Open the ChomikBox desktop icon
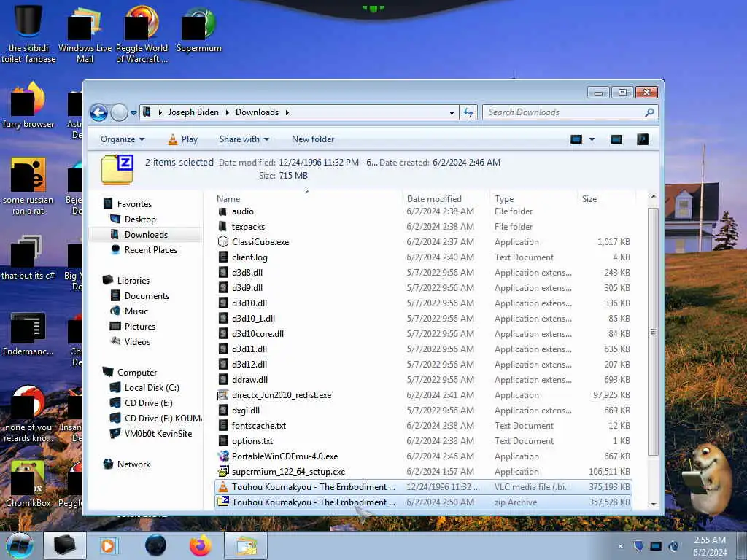 (28, 483)
